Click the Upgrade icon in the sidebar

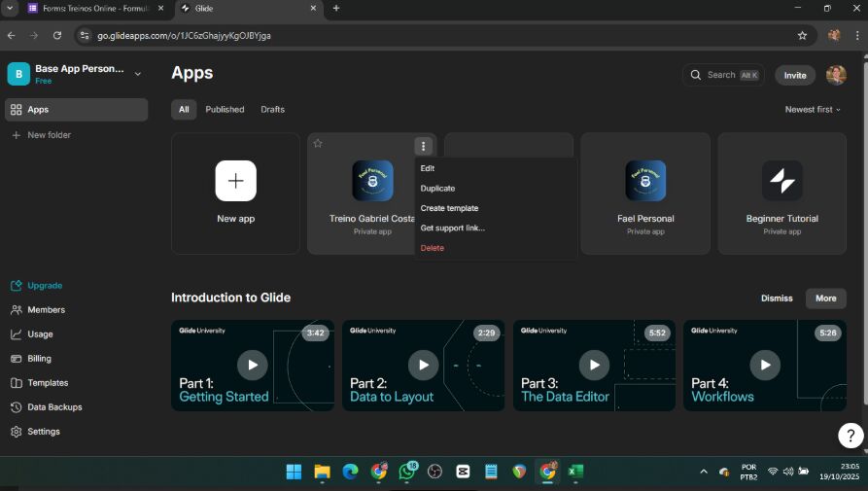click(17, 286)
